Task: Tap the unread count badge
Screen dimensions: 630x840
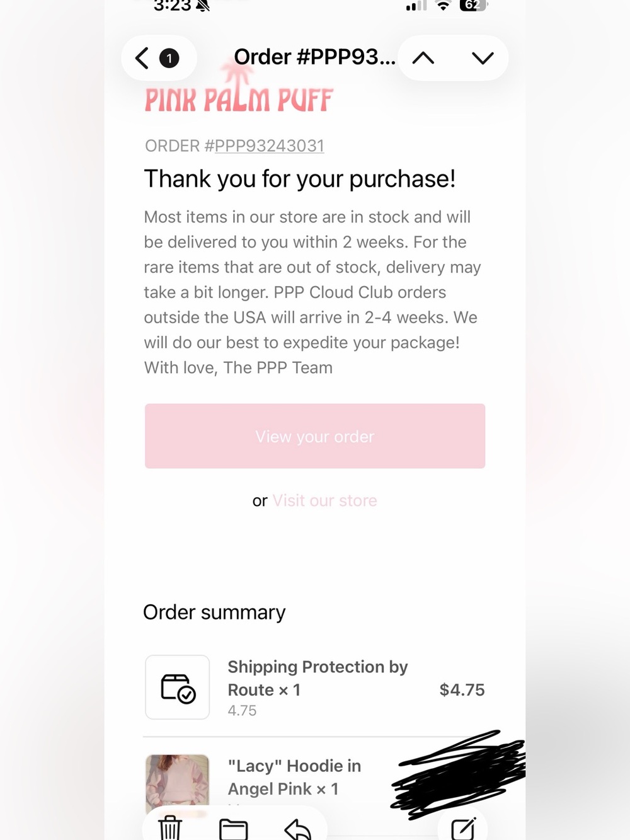Action: [x=169, y=58]
